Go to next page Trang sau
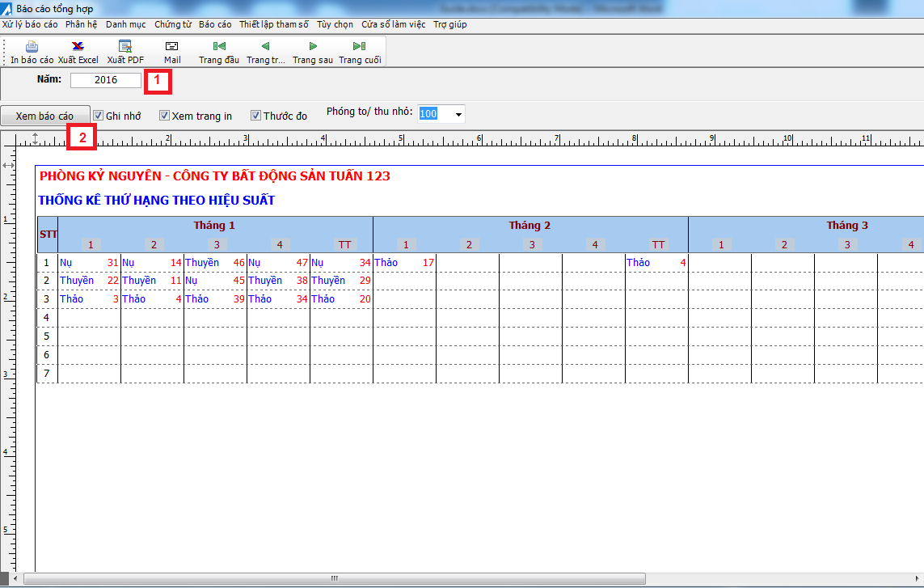Viewport: 924px width, 588px height. point(313,47)
